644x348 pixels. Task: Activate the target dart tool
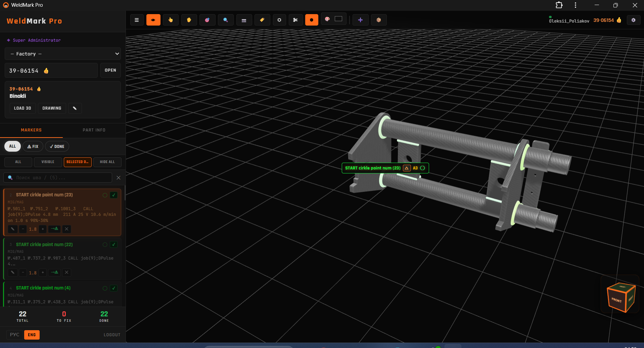point(207,20)
